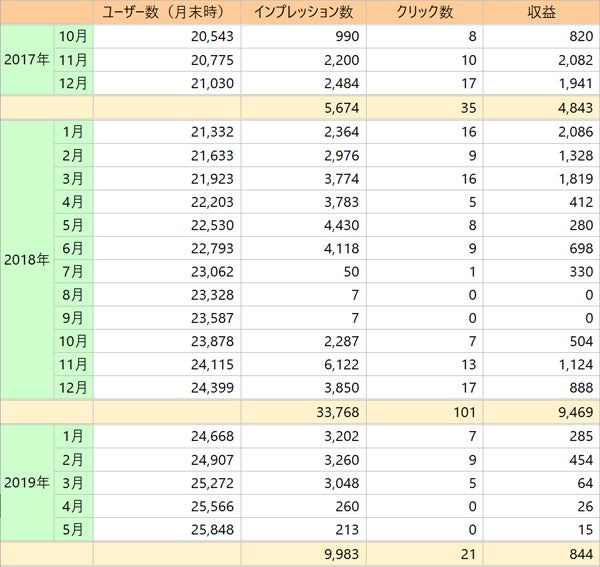Click the 2017 clicks total 35
Image resolution: width=600 pixels, height=567 pixels.
pos(424,108)
